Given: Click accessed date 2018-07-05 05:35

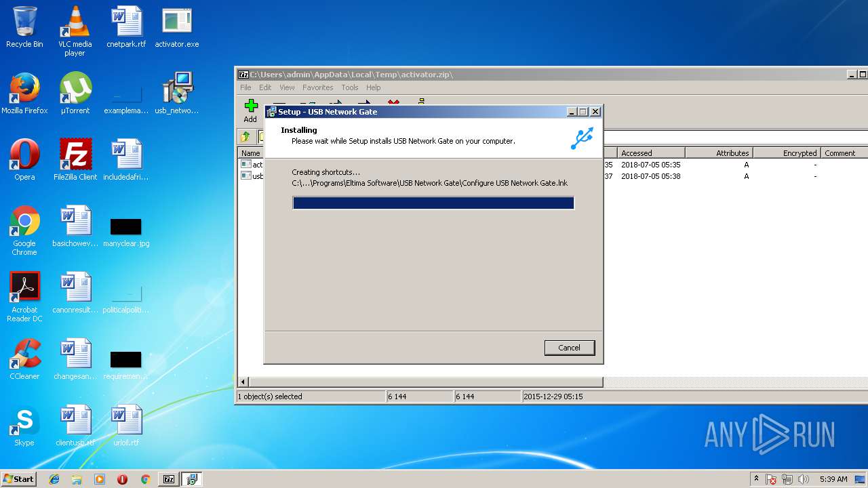Looking at the screenshot, I should pos(651,165).
